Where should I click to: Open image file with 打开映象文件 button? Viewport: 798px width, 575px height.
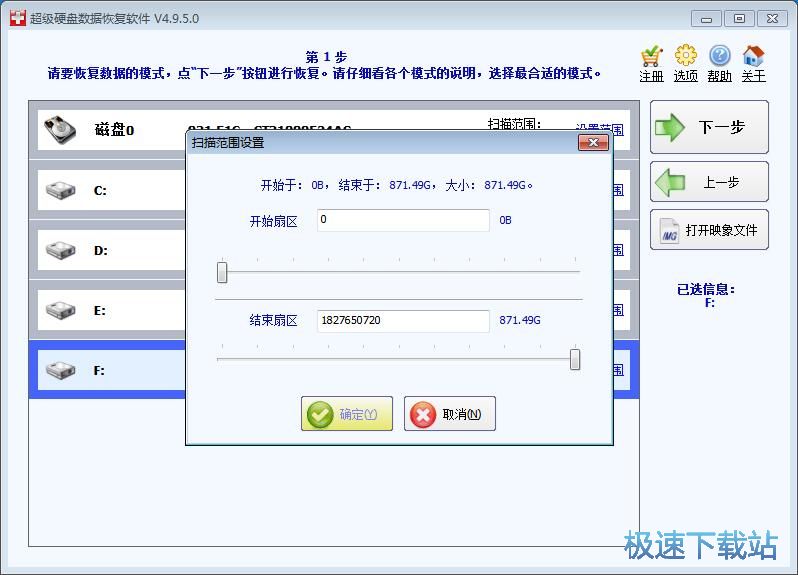pyautogui.click(x=709, y=229)
